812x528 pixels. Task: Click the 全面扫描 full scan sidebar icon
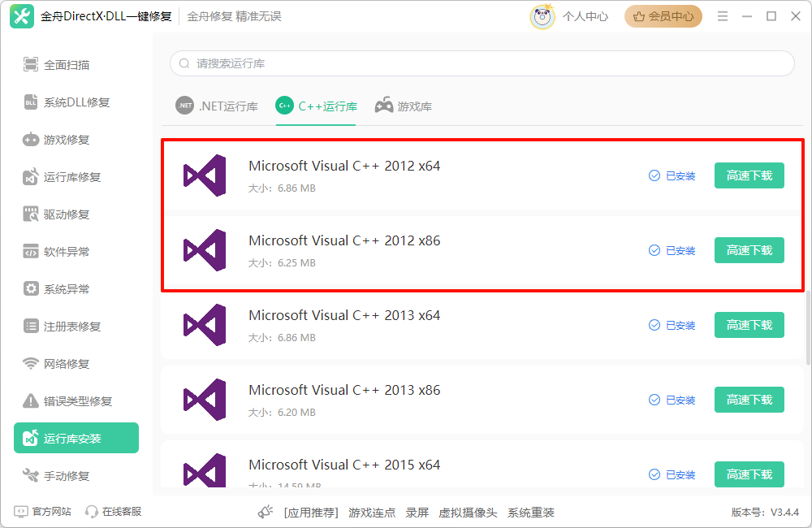[31, 65]
